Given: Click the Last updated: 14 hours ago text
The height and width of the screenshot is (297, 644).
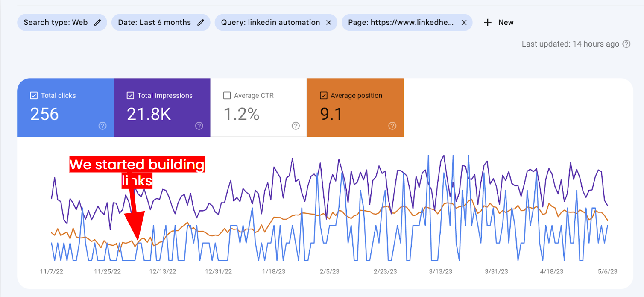Looking at the screenshot, I should point(571,44).
